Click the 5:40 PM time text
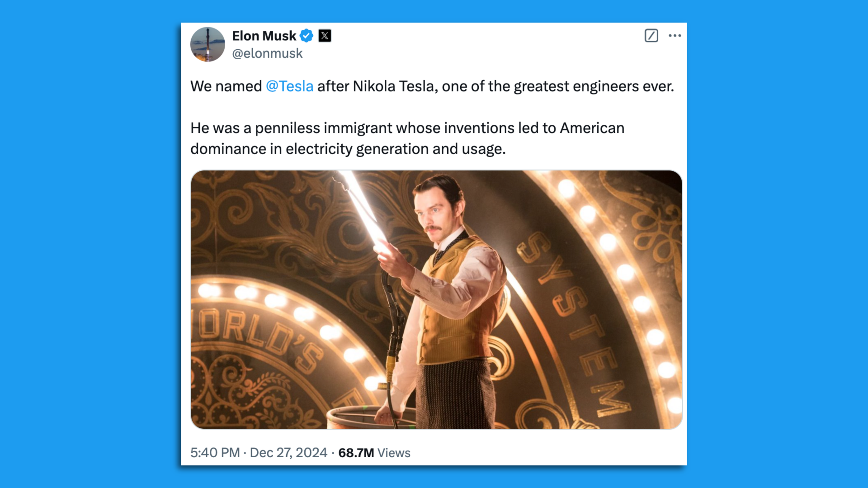The width and height of the screenshot is (868, 488). point(214,453)
